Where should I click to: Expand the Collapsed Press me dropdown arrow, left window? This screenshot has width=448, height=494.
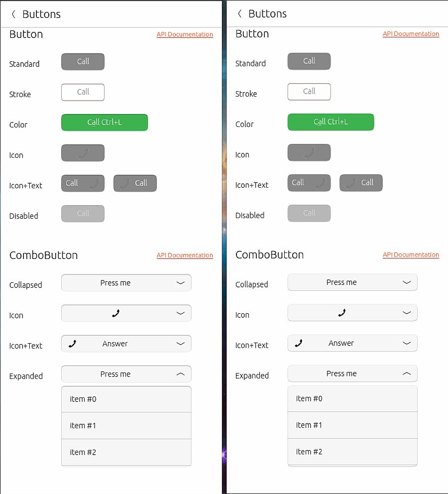tap(180, 283)
